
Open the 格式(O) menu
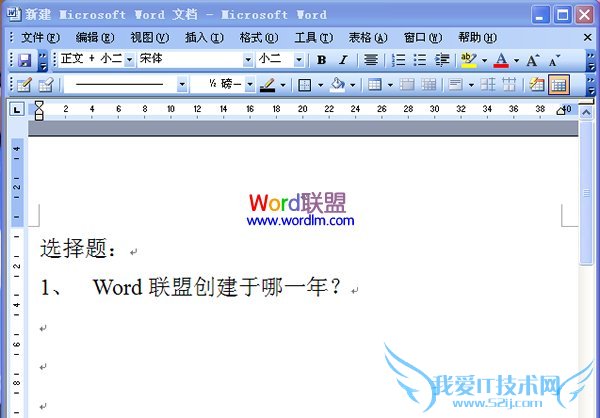[259, 38]
